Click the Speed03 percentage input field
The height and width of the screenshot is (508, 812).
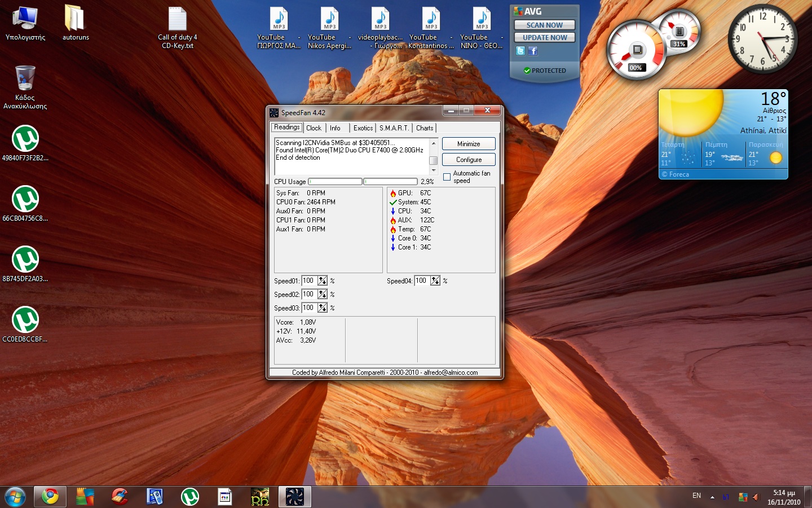pos(310,308)
